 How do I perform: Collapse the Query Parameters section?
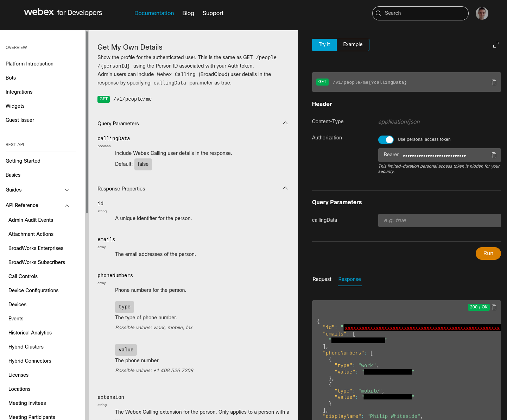(x=285, y=123)
